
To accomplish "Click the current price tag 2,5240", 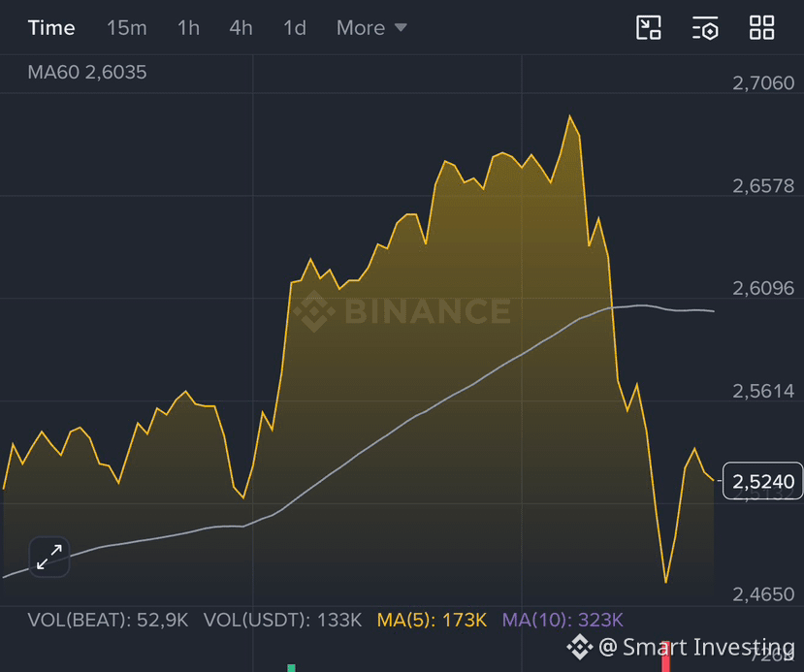I will click(x=762, y=481).
